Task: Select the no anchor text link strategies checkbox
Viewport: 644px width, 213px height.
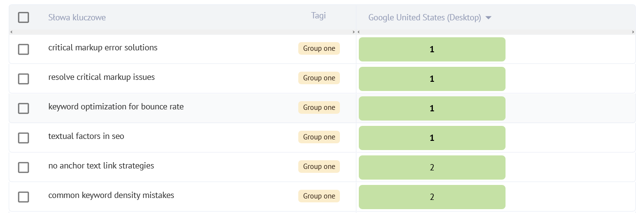Action: [23, 167]
